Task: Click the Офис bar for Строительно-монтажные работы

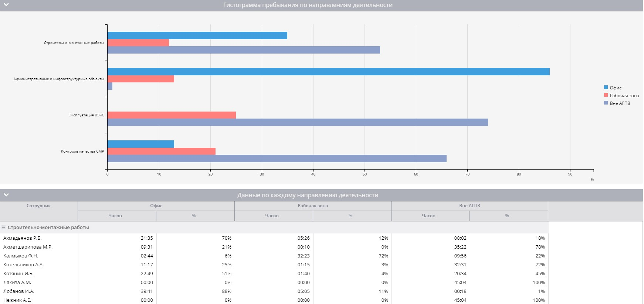Action: tap(197, 35)
